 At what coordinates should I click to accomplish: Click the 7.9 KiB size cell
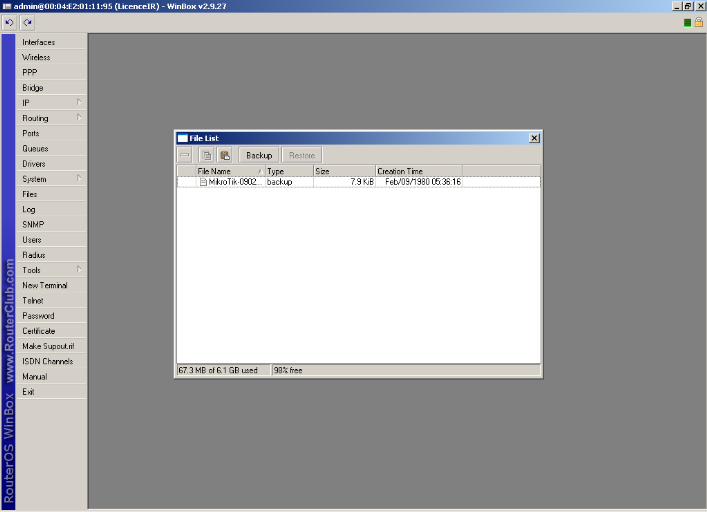(362, 182)
